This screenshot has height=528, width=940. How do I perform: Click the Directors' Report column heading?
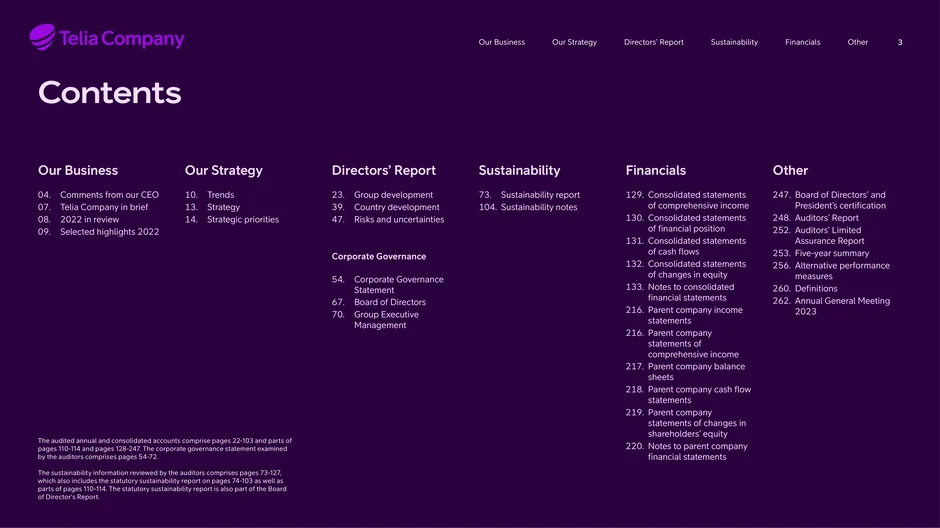point(384,170)
